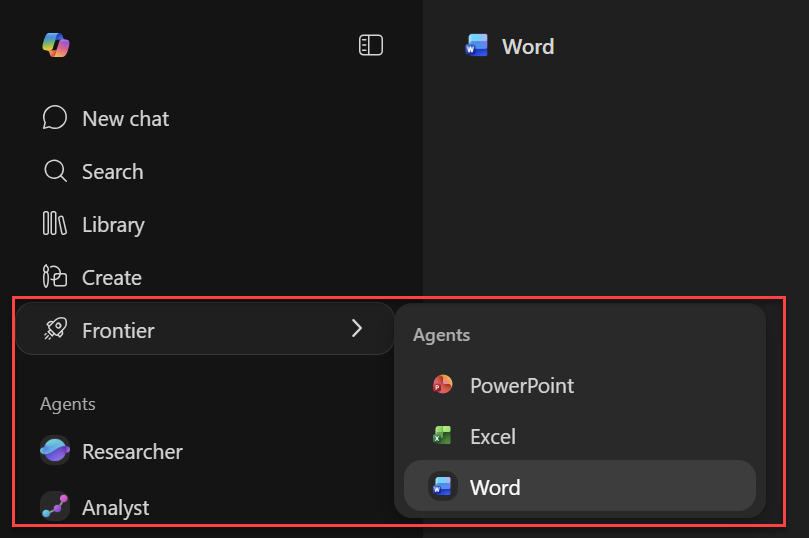
Task: Click the Excel icon in flyout
Action: [x=442, y=435]
